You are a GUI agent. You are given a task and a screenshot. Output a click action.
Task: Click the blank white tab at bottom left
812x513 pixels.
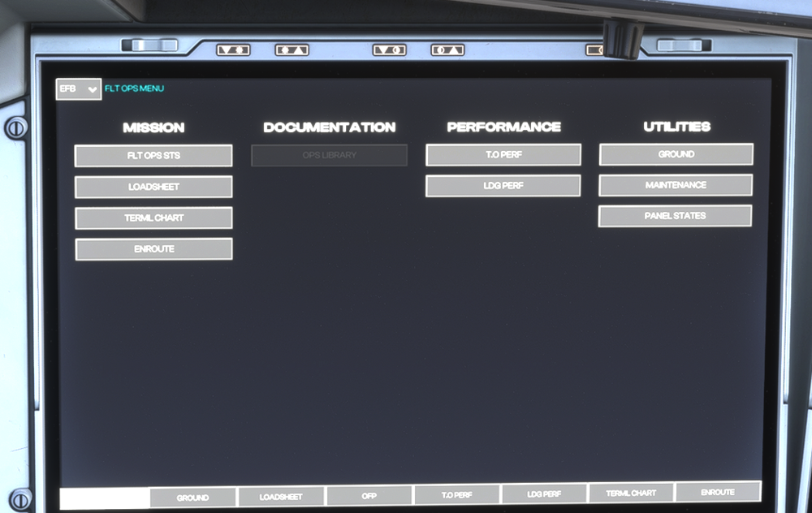tap(105, 498)
